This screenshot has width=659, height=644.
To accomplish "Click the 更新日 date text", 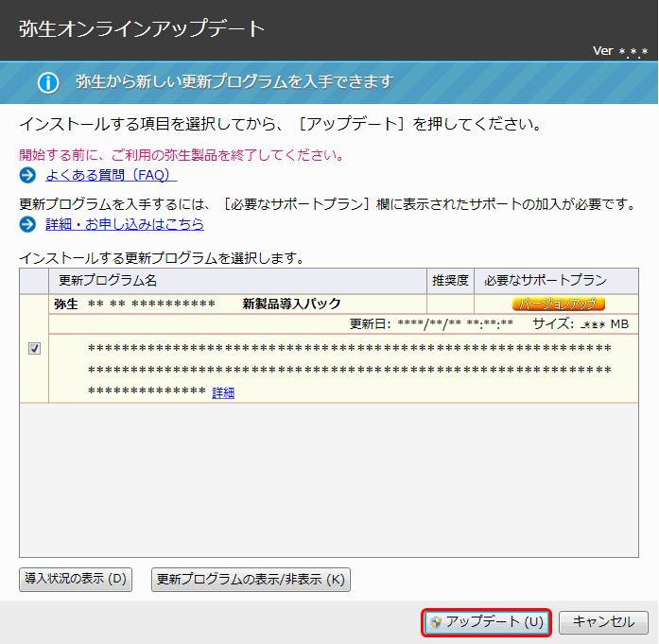I will tap(431, 324).
